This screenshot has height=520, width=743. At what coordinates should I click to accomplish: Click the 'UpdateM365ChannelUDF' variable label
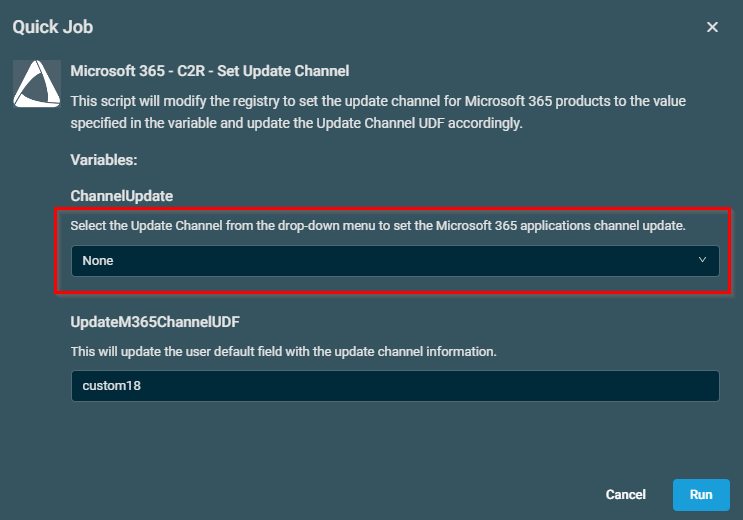click(x=156, y=323)
